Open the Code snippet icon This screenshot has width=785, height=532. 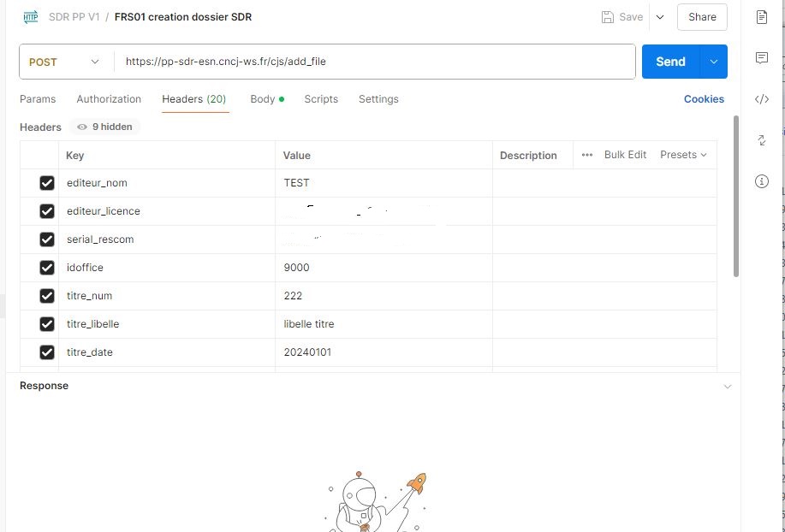(x=762, y=99)
